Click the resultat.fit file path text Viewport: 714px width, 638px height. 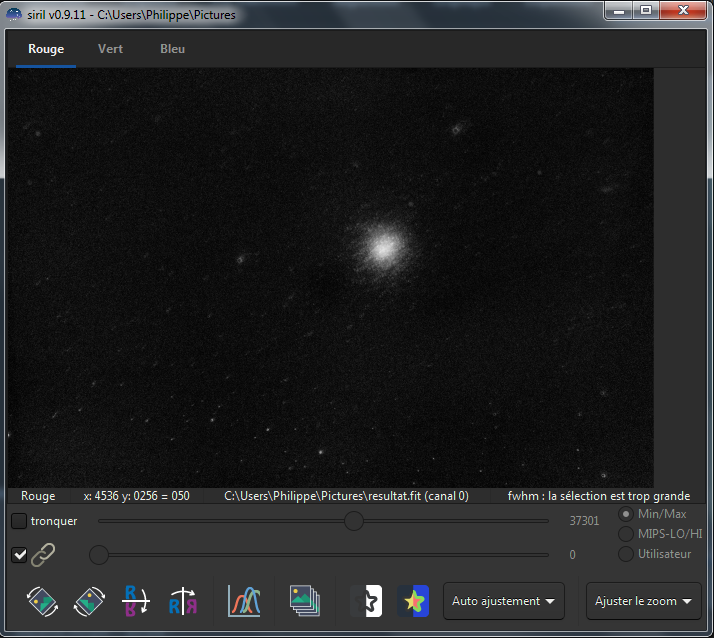coord(346,496)
